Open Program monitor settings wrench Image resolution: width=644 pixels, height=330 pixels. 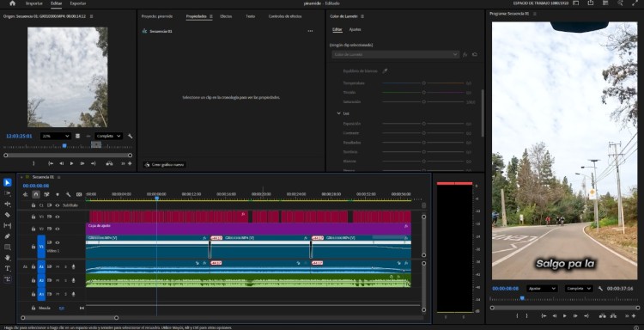600,289
